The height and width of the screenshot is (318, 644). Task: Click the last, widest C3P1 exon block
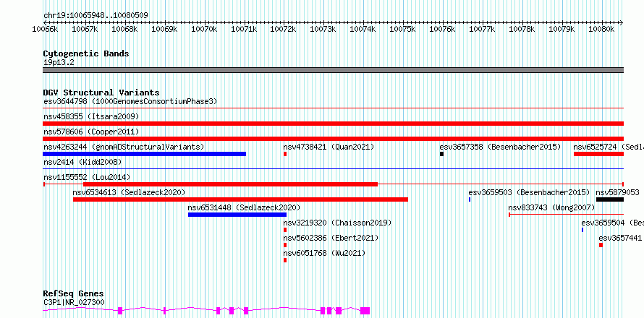pos(365,311)
